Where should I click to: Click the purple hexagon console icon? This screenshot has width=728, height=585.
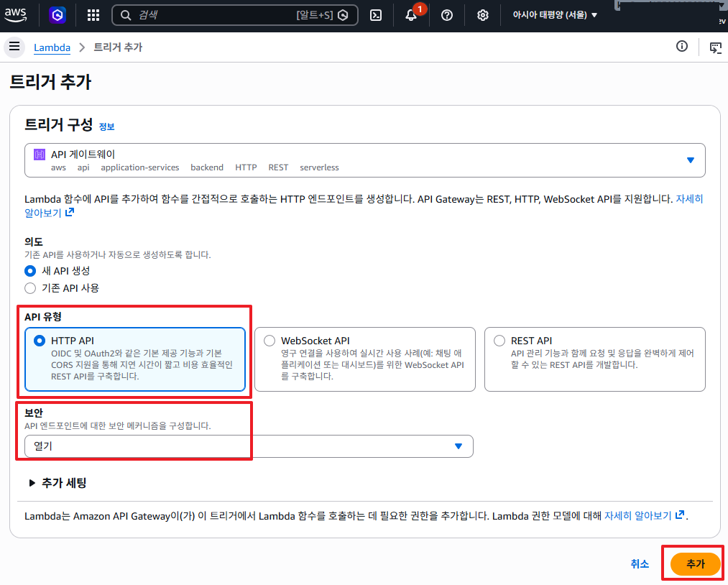(57, 15)
